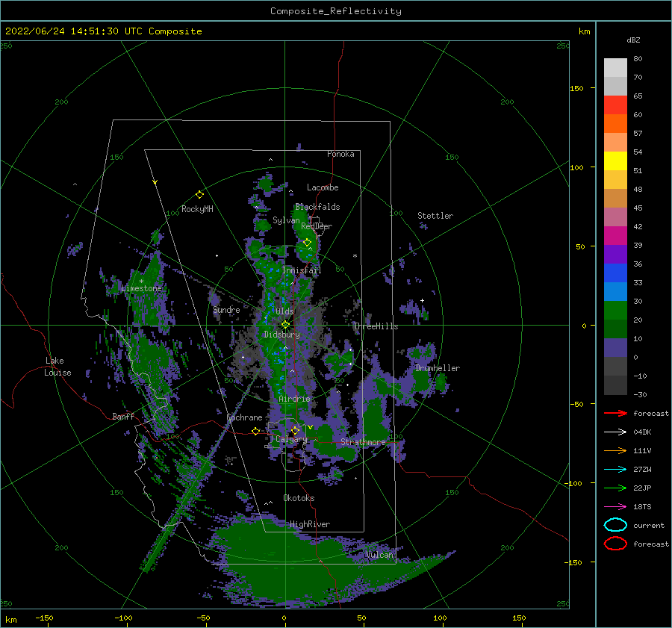Image resolution: width=672 pixels, height=628 pixels.
Task: Select the yellow 51-54 dBZ swatch
Action: coord(615,161)
